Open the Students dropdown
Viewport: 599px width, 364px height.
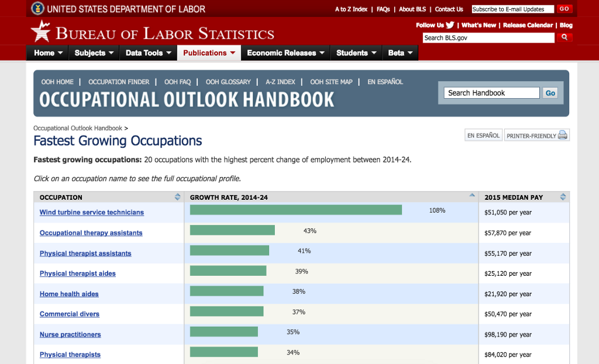356,53
